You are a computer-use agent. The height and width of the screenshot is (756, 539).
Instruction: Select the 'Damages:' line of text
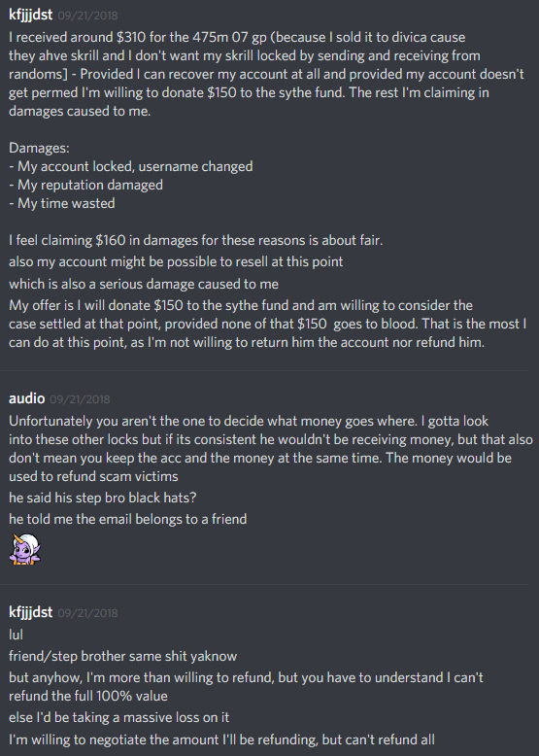click(39, 148)
